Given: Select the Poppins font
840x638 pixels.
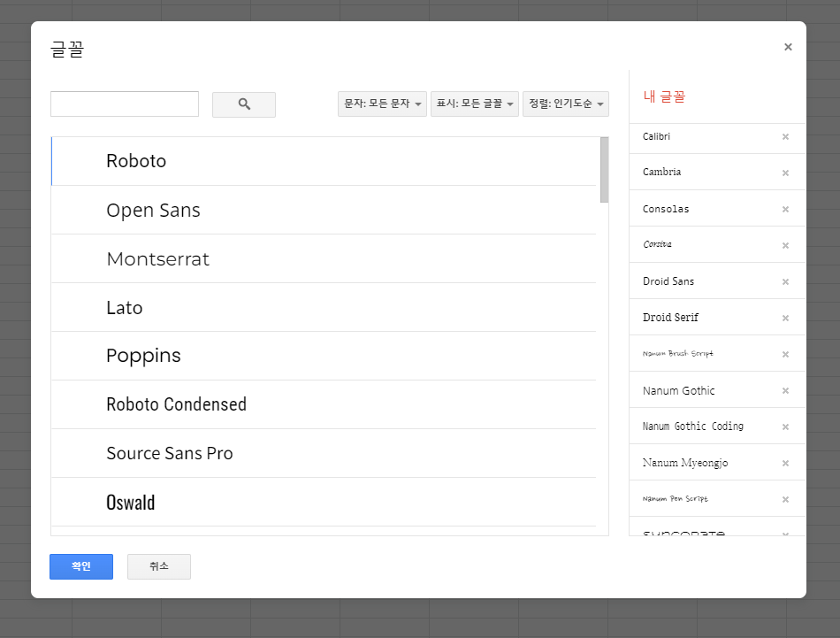Looking at the screenshot, I should (x=324, y=356).
